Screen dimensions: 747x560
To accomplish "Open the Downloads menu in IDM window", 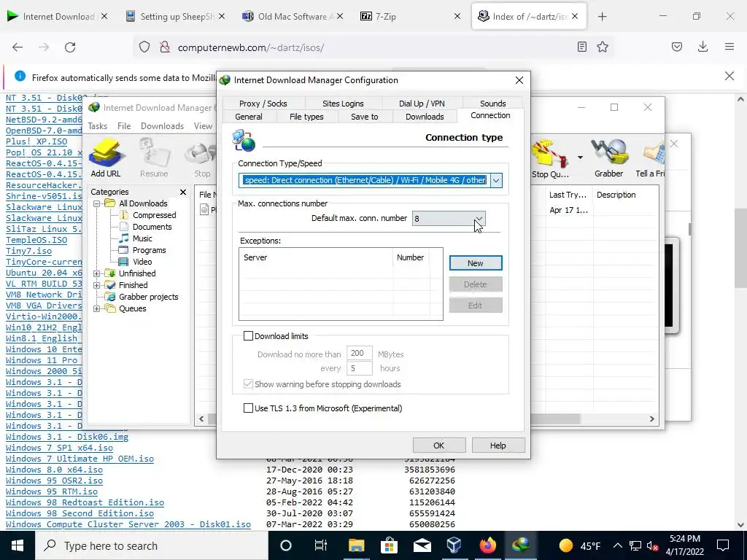I will click(x=162, y=126).
